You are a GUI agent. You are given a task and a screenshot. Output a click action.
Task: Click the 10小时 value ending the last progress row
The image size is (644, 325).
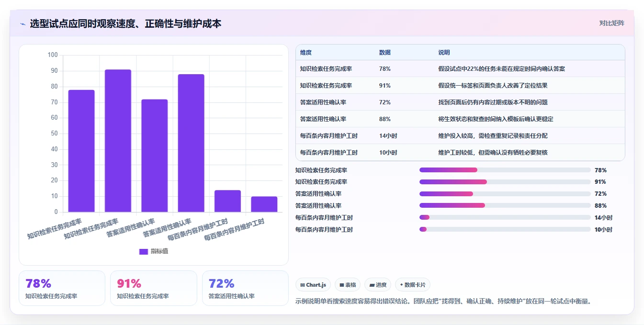[603, 230]
